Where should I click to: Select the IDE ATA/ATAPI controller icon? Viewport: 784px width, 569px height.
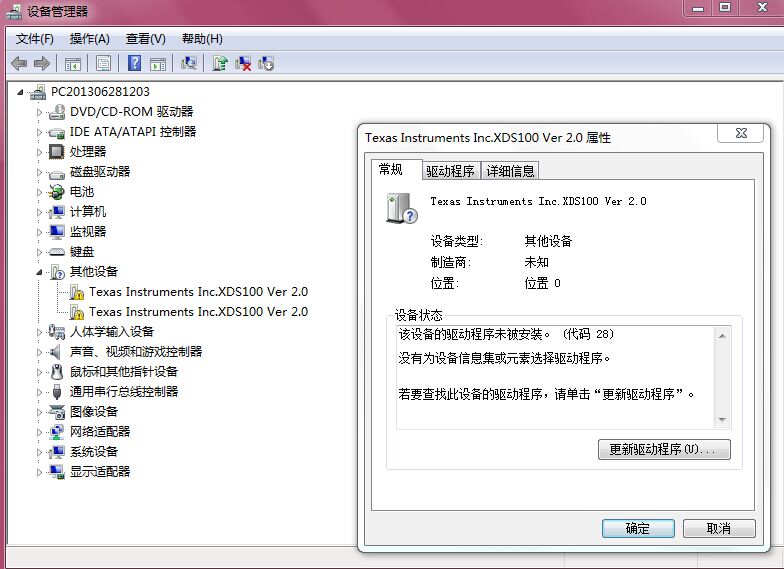[x=57, y=132]
